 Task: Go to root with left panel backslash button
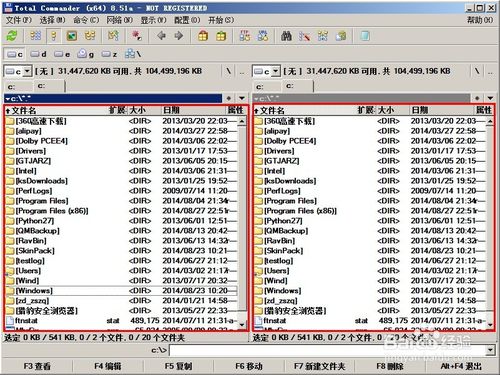point(229,71)
